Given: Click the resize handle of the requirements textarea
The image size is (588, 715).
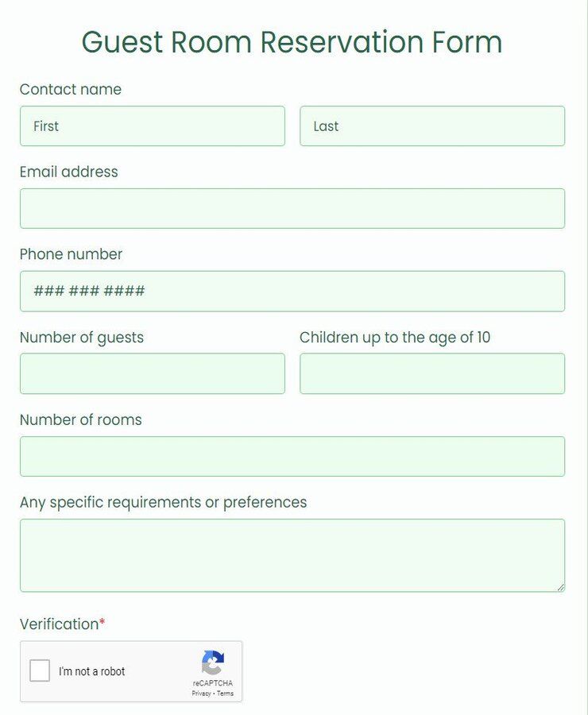Looking at the screenshot, I should click(561, 589).
